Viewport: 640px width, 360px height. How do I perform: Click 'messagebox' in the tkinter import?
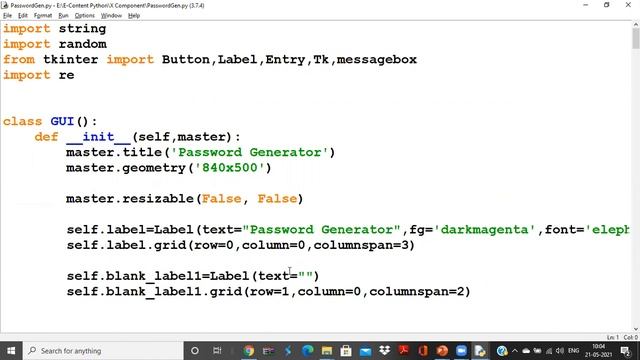pyautogui.click(x=376, y=60)
